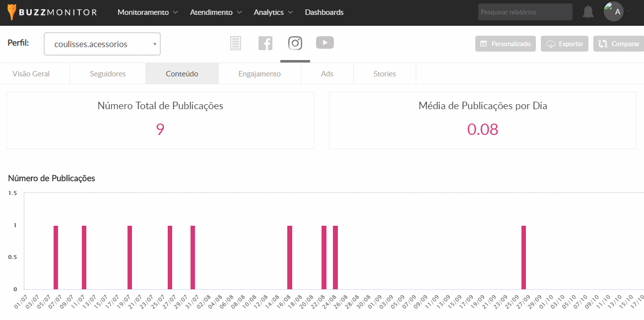Click the Exportar button
The width and height of the screenshot is (644, 320).
(565, 44)
